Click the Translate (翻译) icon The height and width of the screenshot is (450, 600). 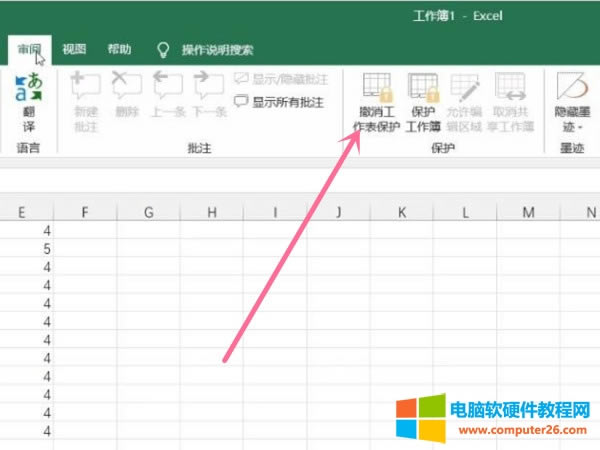[28, 90]
